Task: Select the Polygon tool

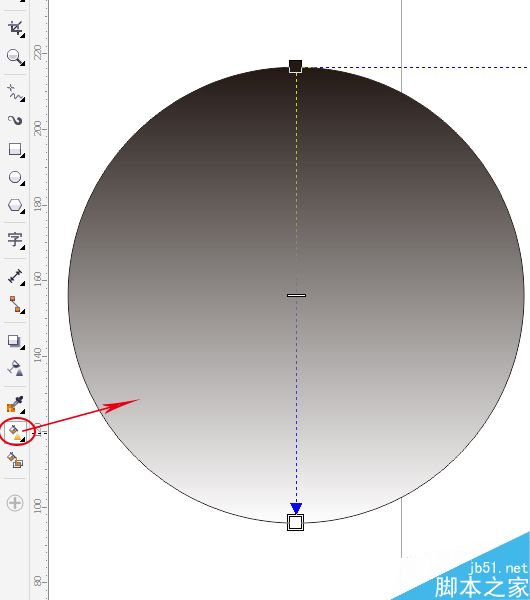Action: [x=16, y=205]
